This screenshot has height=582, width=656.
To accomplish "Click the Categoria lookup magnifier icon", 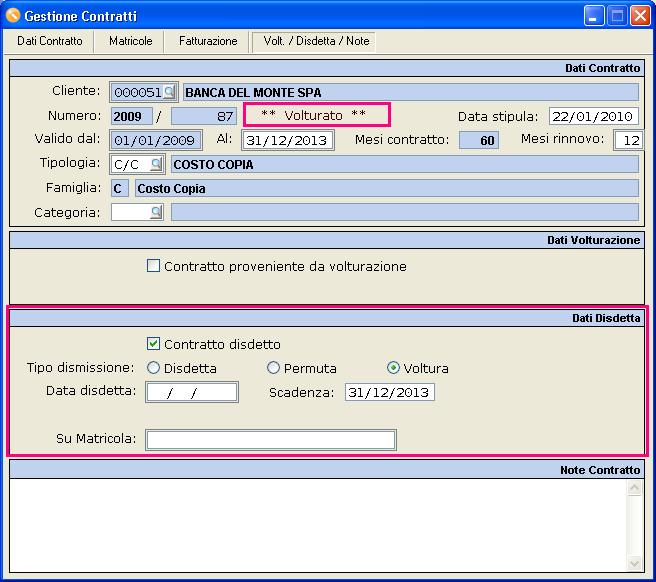I will click(156, 212).
